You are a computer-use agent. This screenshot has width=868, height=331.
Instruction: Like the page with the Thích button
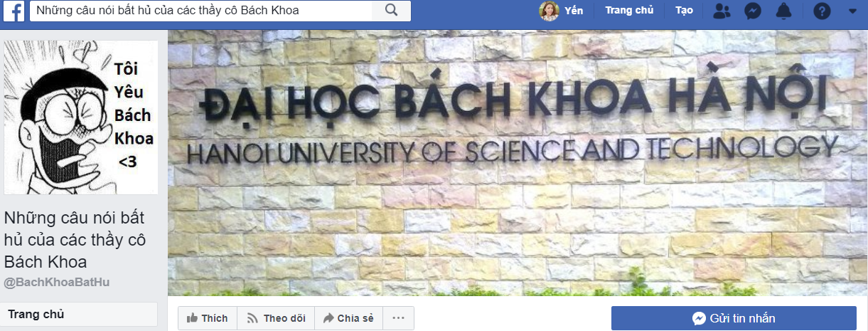tap(207, 318)
